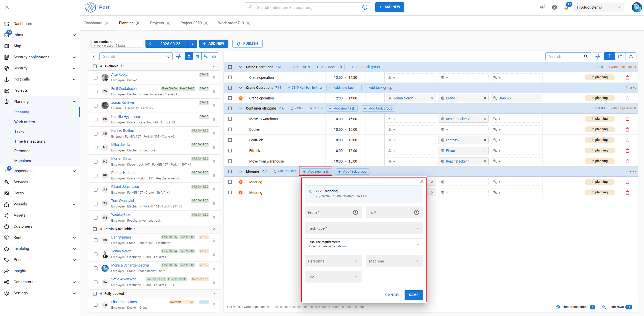This screenshot has width=644, height=316.
Task: Click the notifications bell icon
Action: coord(566,7)
